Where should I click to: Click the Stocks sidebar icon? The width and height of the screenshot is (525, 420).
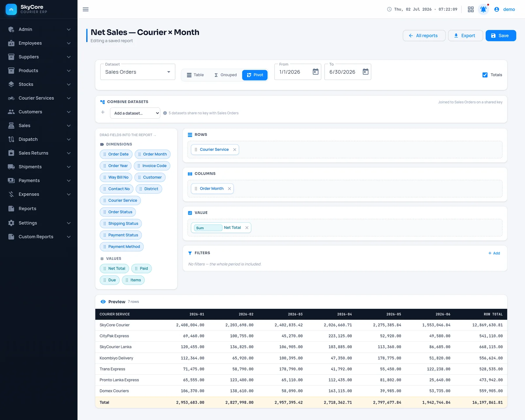[11, 84]
